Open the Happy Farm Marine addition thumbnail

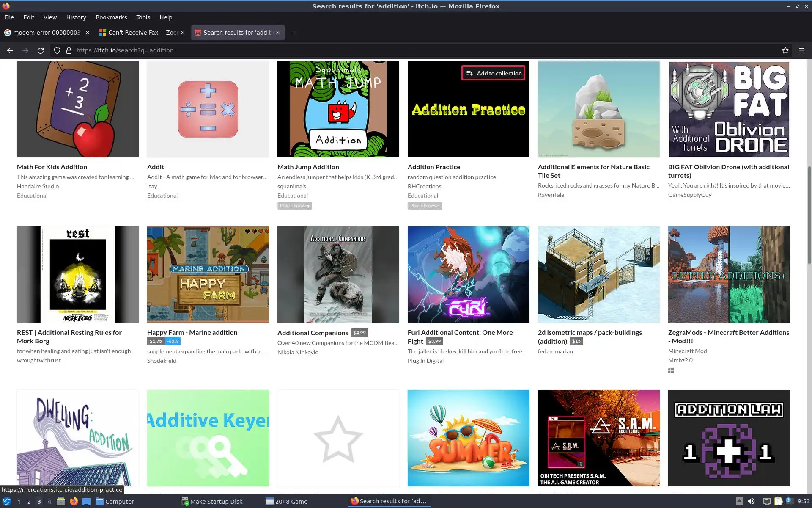pos(208,274)
